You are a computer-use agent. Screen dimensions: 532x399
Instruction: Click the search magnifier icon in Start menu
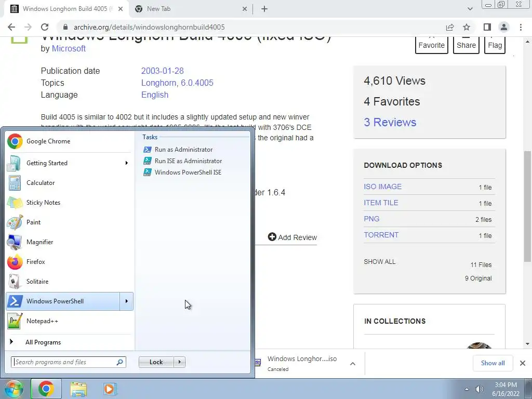pyautogui.click(x=119, y=362)
